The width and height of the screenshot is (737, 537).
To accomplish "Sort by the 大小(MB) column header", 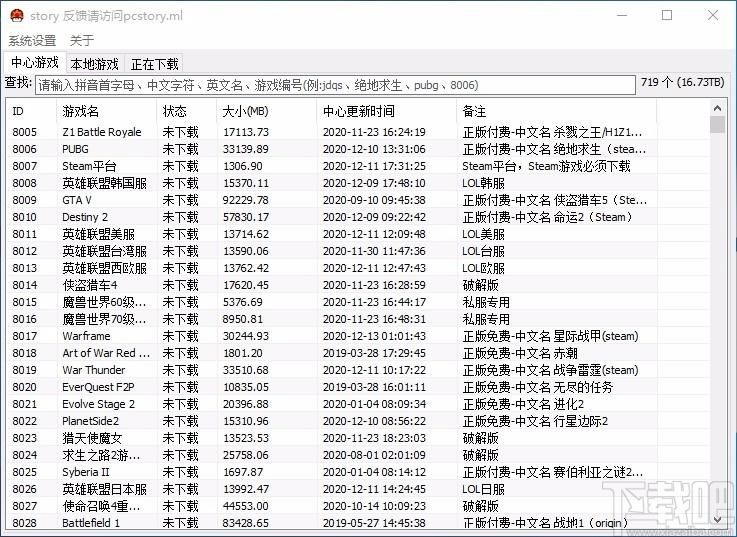I will 267,111.
